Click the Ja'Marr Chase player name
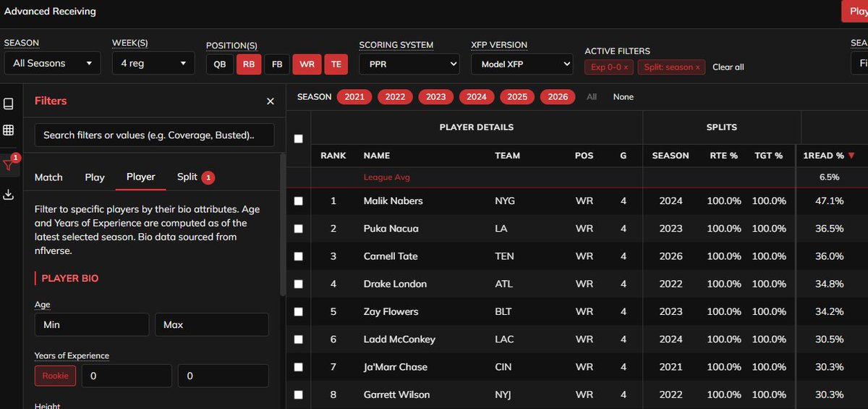The width and height of the screenshot is (868, 409). (x=396, y=367)
